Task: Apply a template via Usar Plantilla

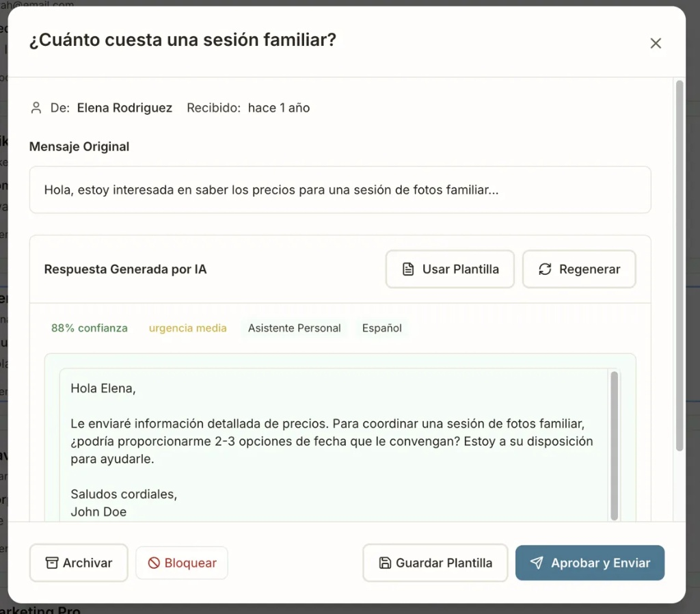Action: pyautogui.click(x=449, y=269)
